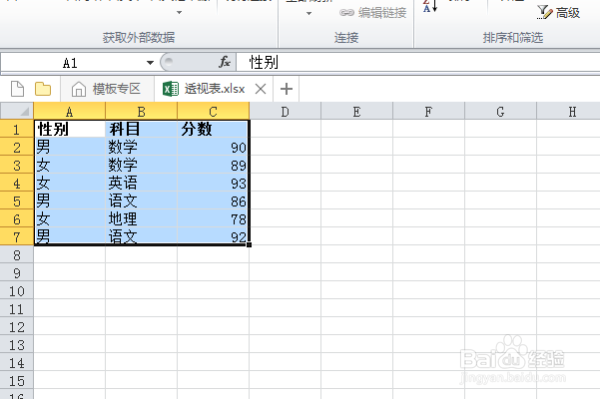This screenshot has height=399, width=600.
Task: Open dropdown arrow in 获取外部数据 group
Action: click(179, 13)
